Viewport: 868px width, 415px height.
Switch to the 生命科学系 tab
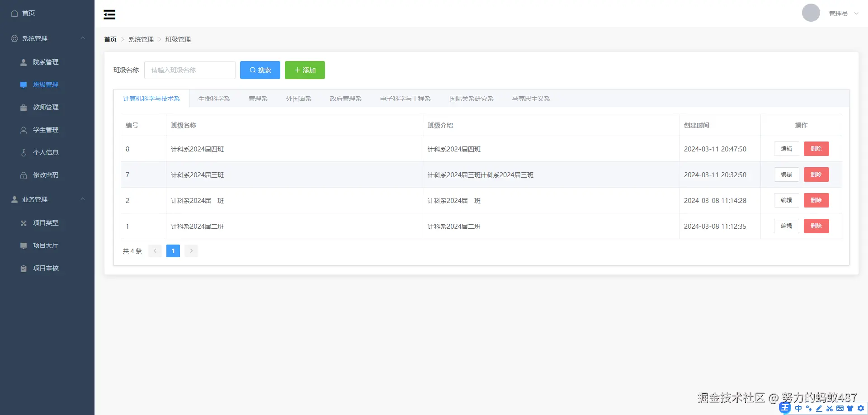pyautogui.click(x=214, y=99)
